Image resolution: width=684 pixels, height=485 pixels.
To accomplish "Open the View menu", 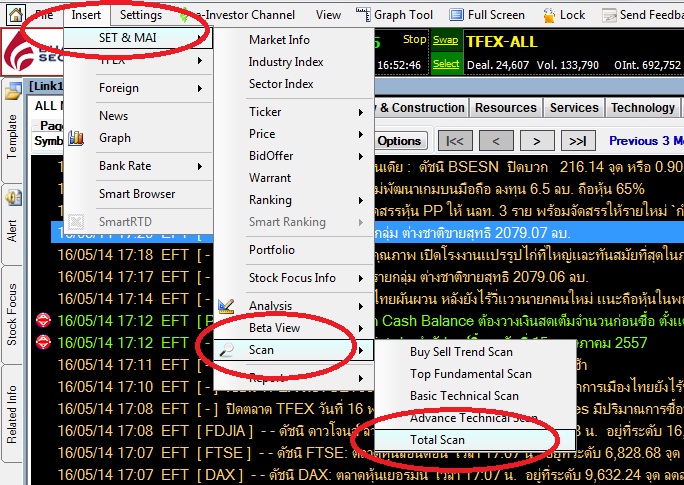I will [328, 15].
